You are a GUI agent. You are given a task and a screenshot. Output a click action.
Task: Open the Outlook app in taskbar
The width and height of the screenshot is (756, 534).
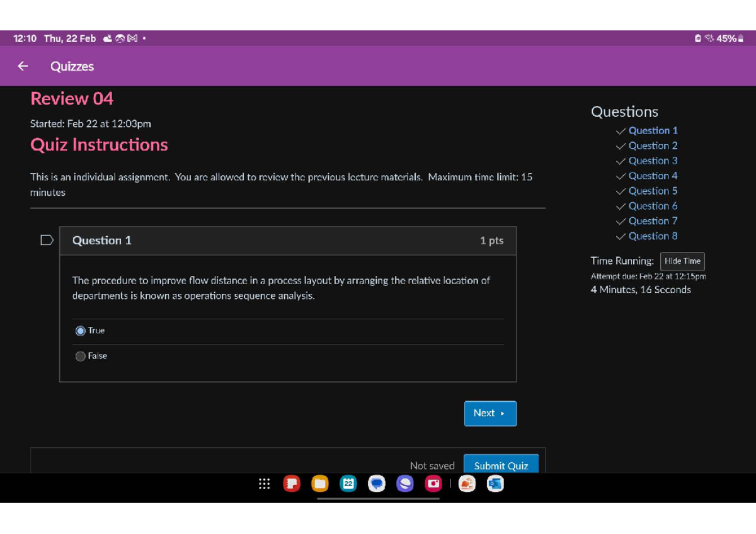coord(495,484)
